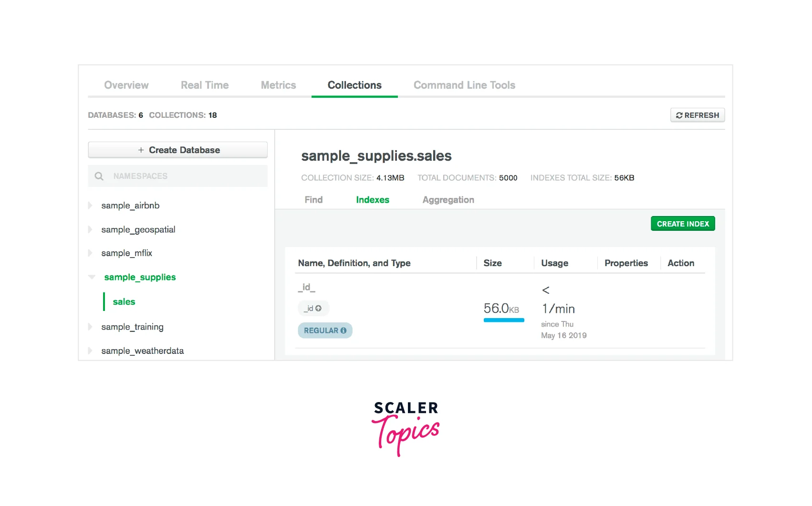812x506 pixels.
Task: Open the Command Line Tools tab
Action: (464, 85)
